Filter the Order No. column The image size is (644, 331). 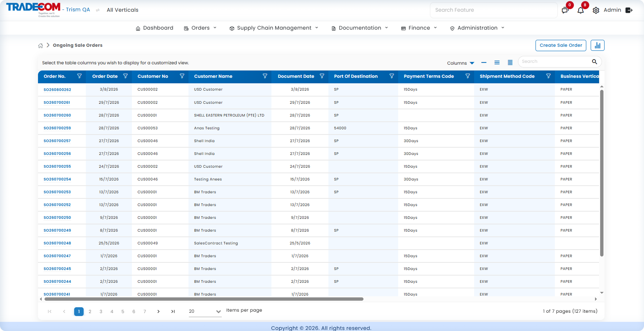[79, 76]
